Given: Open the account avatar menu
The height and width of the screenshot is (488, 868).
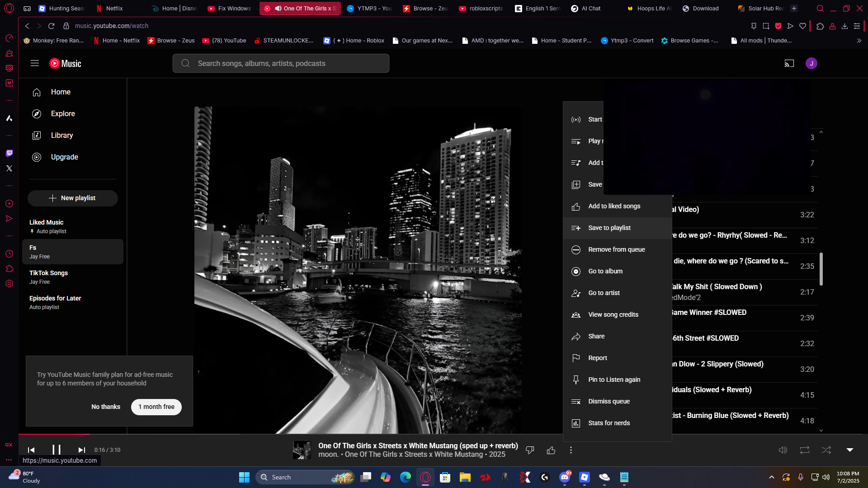Looking at the screenshot, I should (x=811, y=63).
